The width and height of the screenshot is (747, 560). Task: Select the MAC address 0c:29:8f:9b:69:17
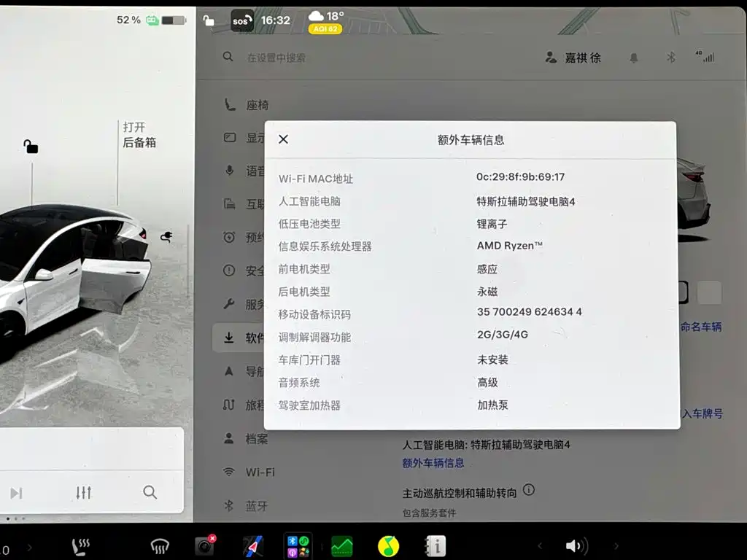coord(520,176)
